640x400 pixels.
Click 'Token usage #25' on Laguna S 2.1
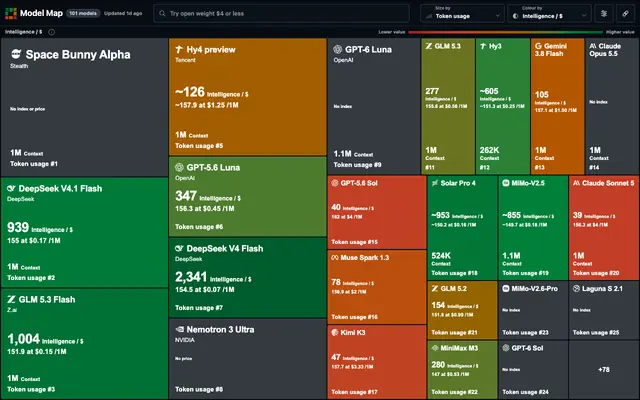(596, 332)
